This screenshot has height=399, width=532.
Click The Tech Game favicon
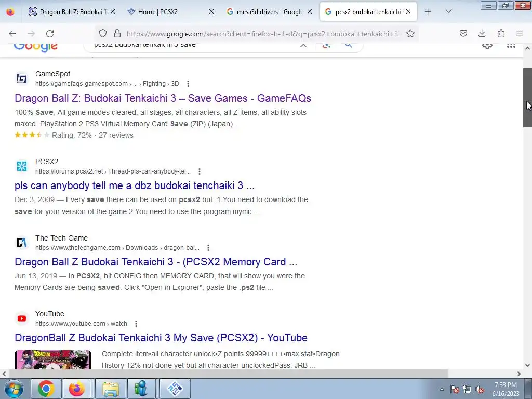click(x=22, y=243)
